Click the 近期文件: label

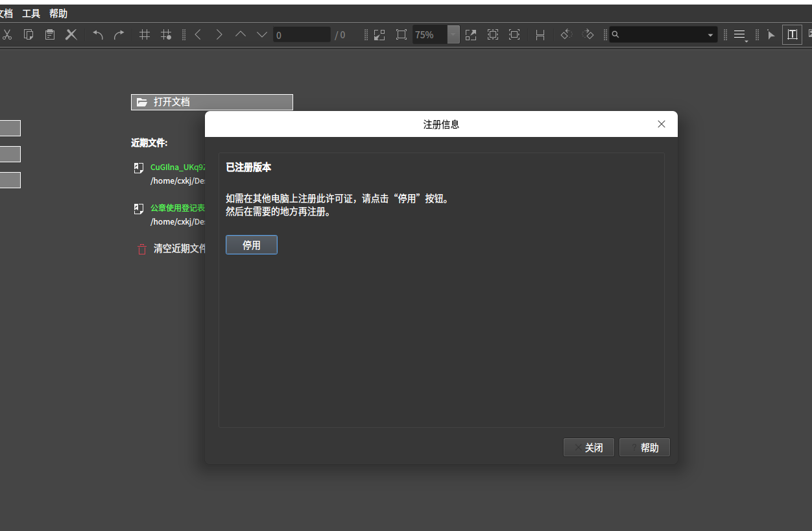point(149,143)
